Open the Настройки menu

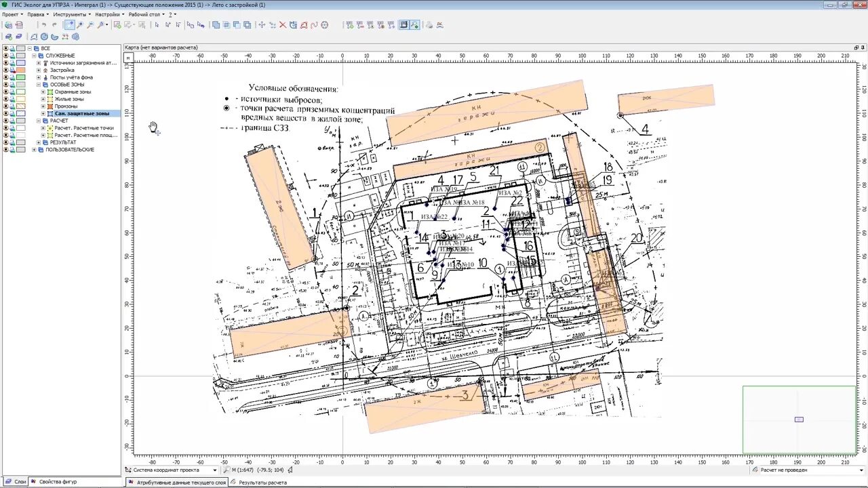click(x=109, y=14)
